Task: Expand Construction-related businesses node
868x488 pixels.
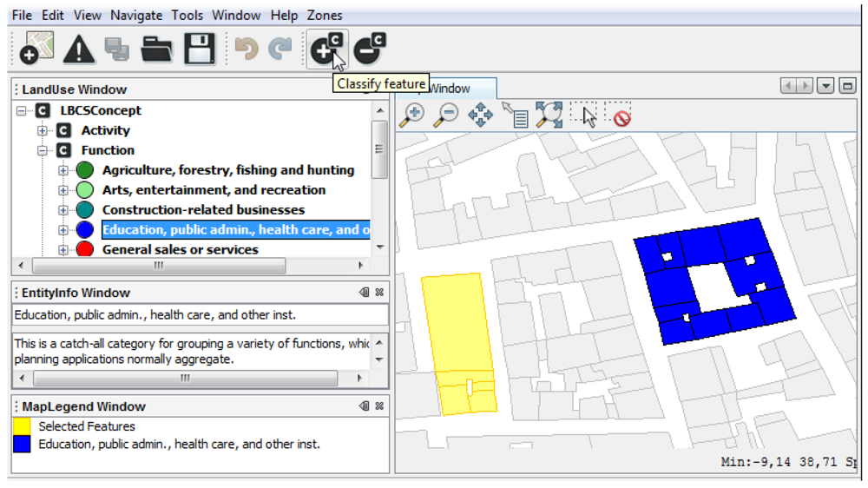Action: tap(63, 210)
